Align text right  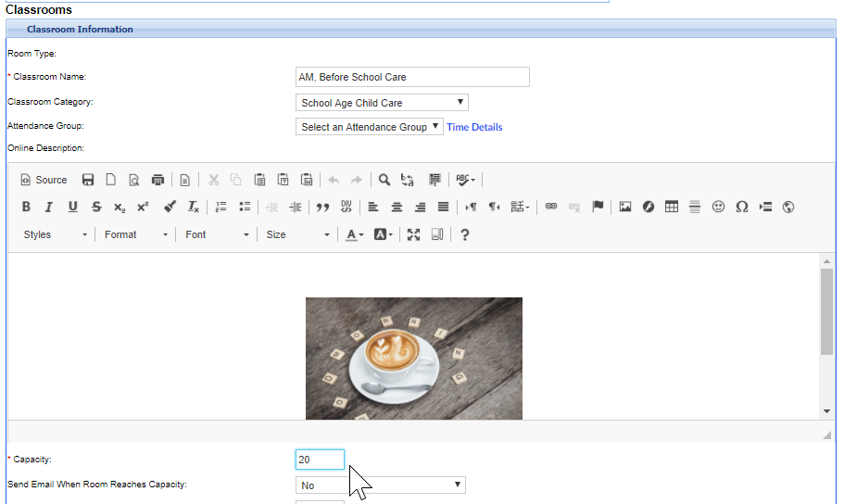[420, 207]
